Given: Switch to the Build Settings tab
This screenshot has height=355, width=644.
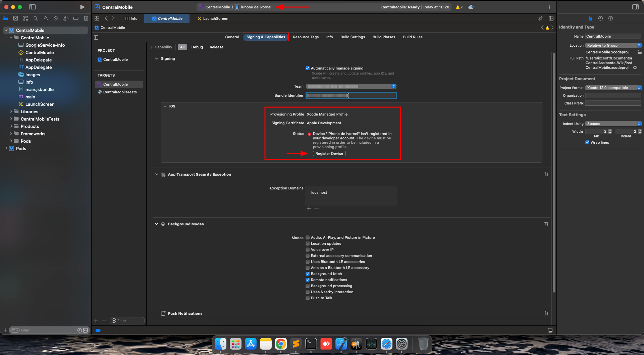Looking at the screenshot, I should tap(353, 37).
